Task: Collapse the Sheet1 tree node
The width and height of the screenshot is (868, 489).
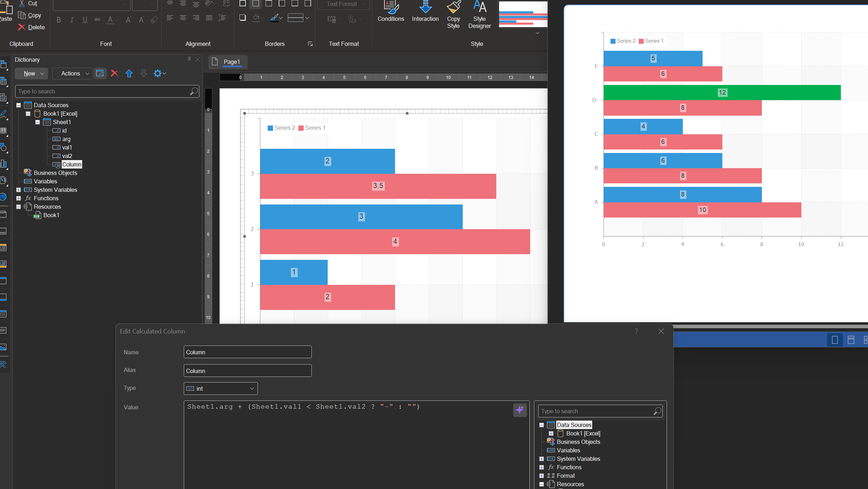Action: 37,122
